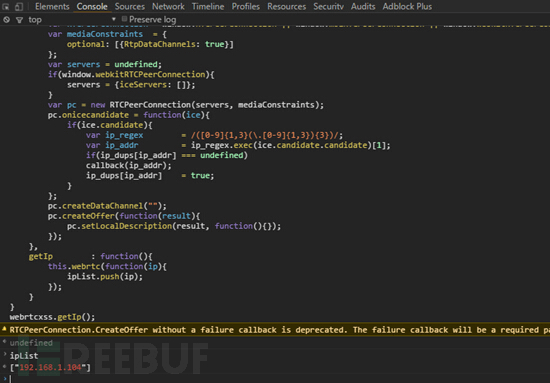Select the inspect element icon
Screen dimensions: 550x383
coord(6,6)
